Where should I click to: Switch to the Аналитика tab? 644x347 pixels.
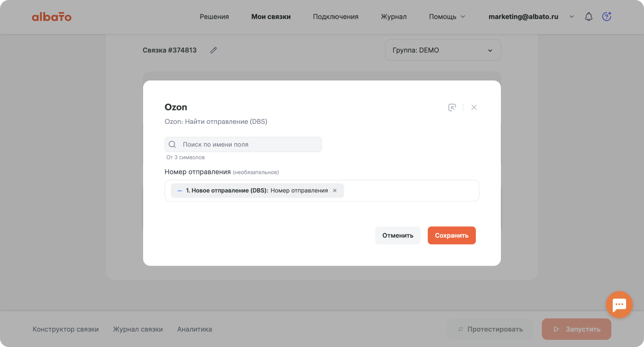pyautogui.click(x=195, y=329)
